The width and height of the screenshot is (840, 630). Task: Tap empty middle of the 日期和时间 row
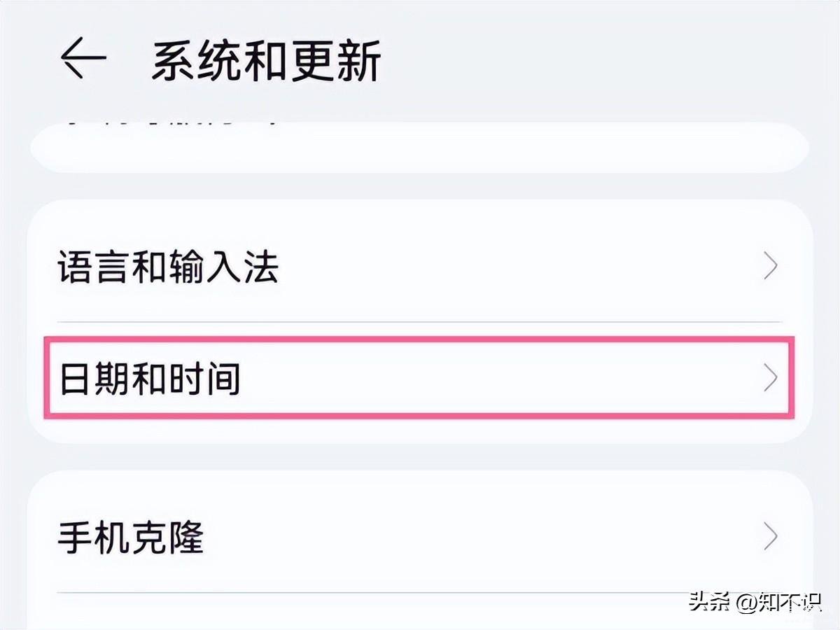tap(490, 378)
